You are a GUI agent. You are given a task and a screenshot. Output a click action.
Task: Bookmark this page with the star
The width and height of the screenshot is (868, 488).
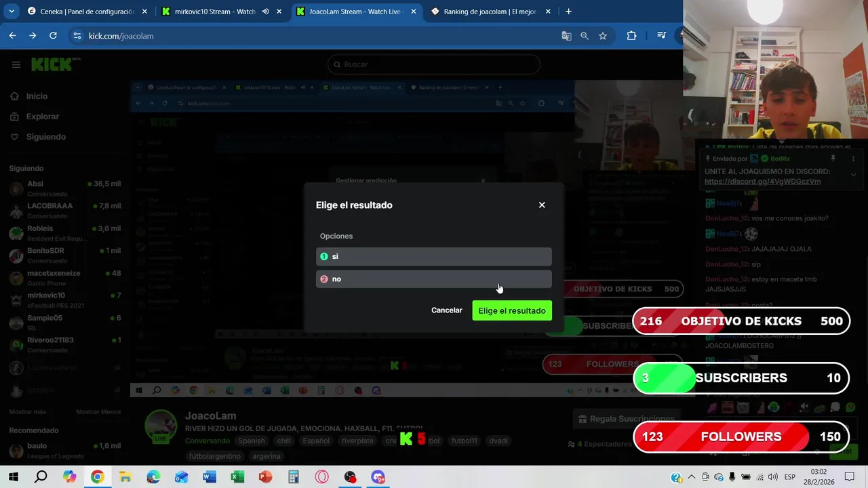[x=603, y=36]
